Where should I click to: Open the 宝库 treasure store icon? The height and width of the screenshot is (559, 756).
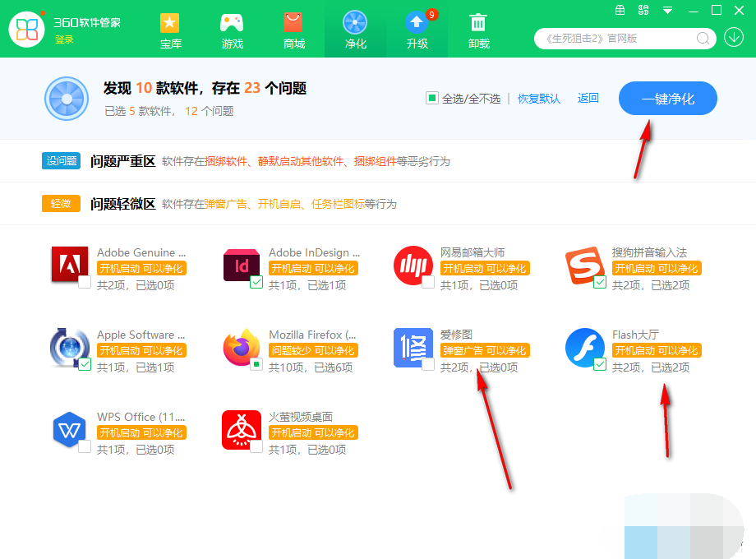(170, 23)
